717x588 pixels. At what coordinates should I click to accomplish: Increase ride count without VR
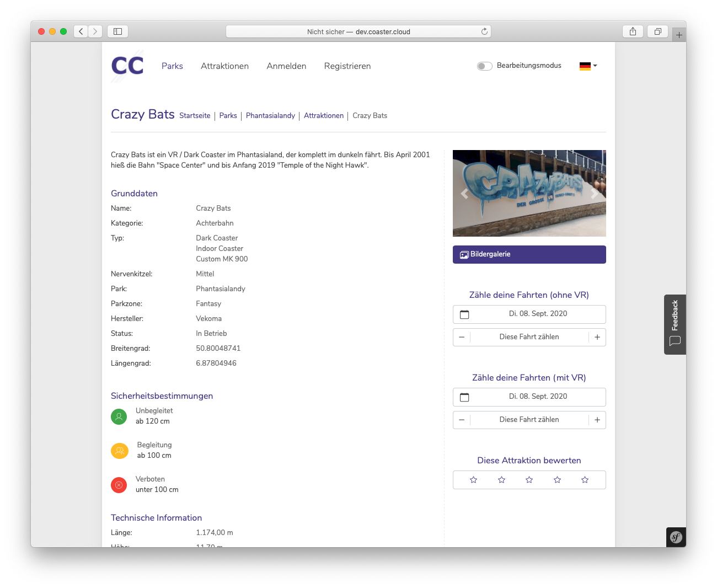(x=597, y=337)
